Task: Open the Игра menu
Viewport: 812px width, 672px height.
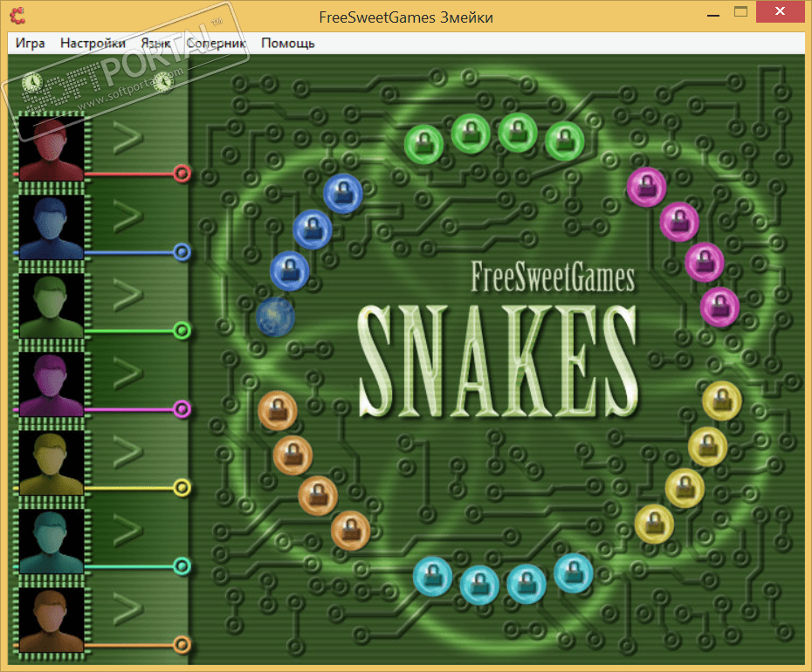Action: click(x=30, y=43)
